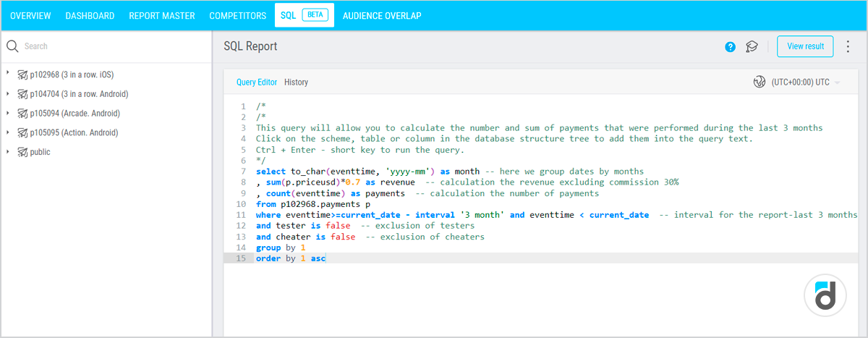Image resolution: width=868 pixels, height=338 pixels.
Task: Select the Query Editor tab
Action: 256,83
